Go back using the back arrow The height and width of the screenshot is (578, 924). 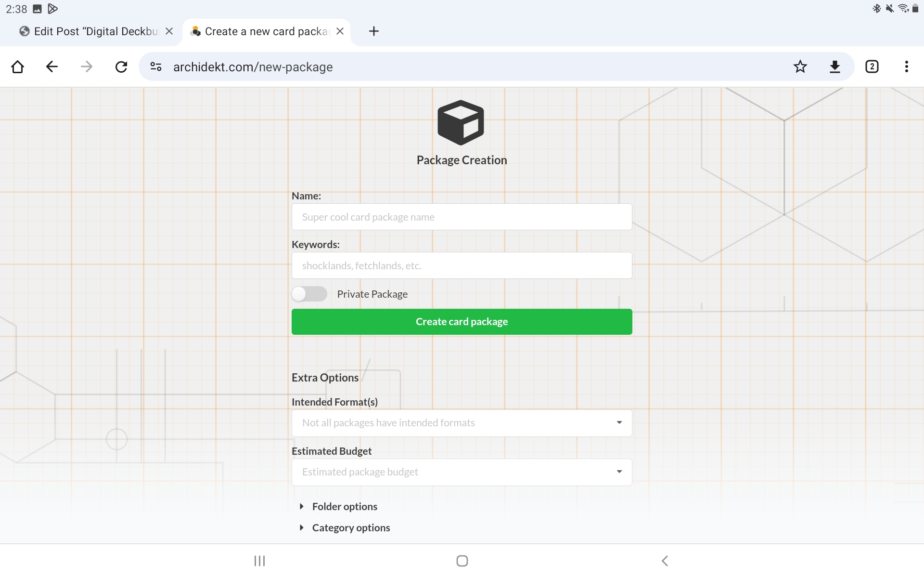52,66
